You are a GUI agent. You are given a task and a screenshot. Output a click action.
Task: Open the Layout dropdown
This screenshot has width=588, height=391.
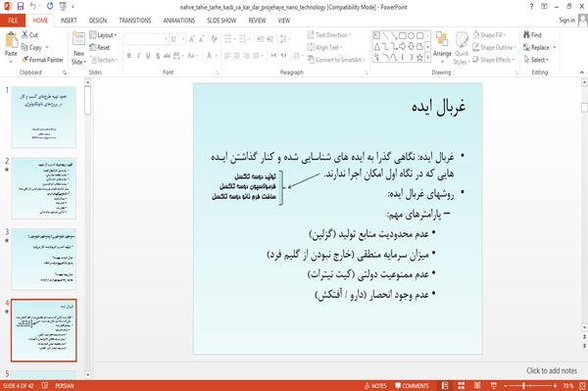103,35
